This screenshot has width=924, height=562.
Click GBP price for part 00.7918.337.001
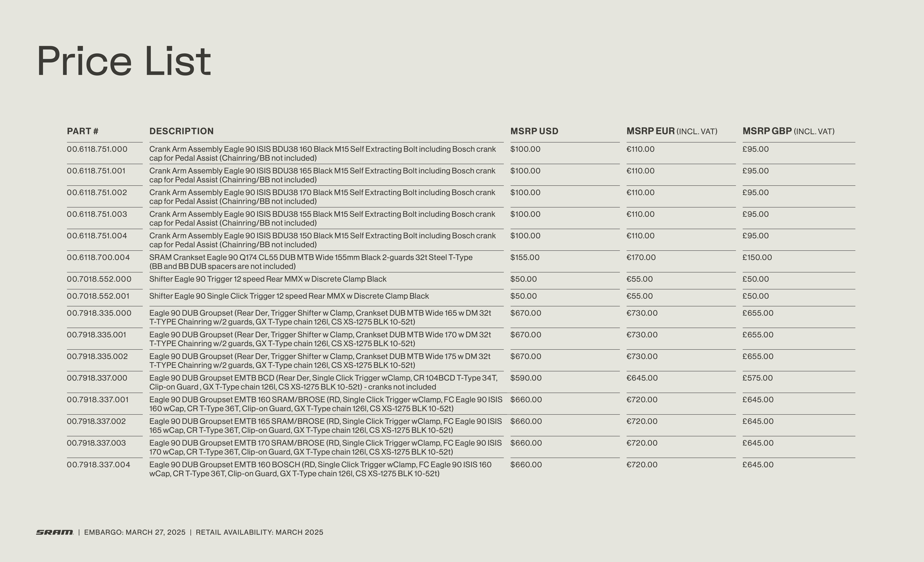click(x=758, y=400)
